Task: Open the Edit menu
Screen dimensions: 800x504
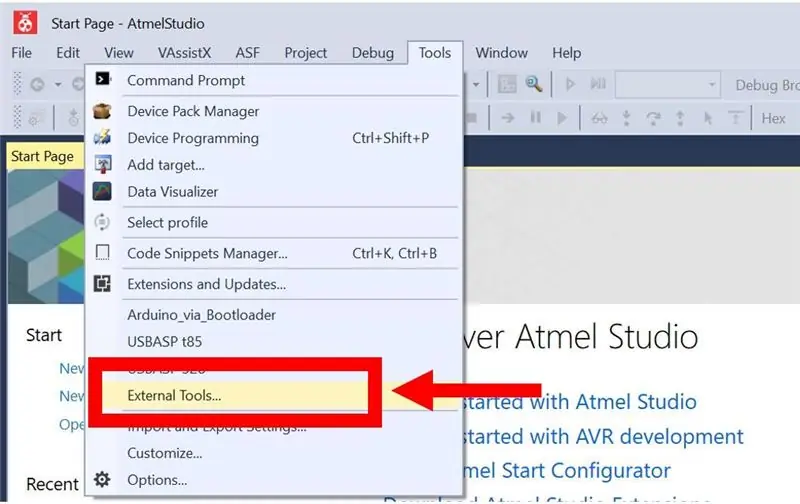Action: click(68, 53)
